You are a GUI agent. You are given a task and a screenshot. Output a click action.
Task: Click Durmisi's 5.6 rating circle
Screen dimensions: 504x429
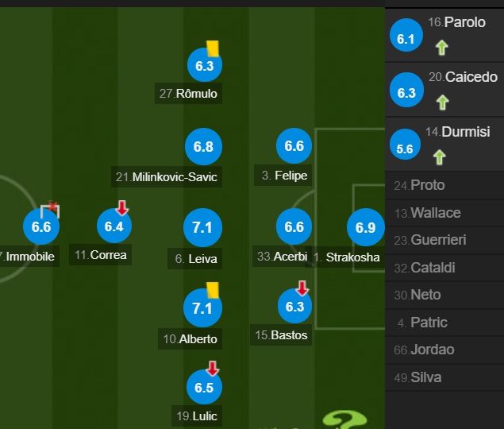(405, 144)
